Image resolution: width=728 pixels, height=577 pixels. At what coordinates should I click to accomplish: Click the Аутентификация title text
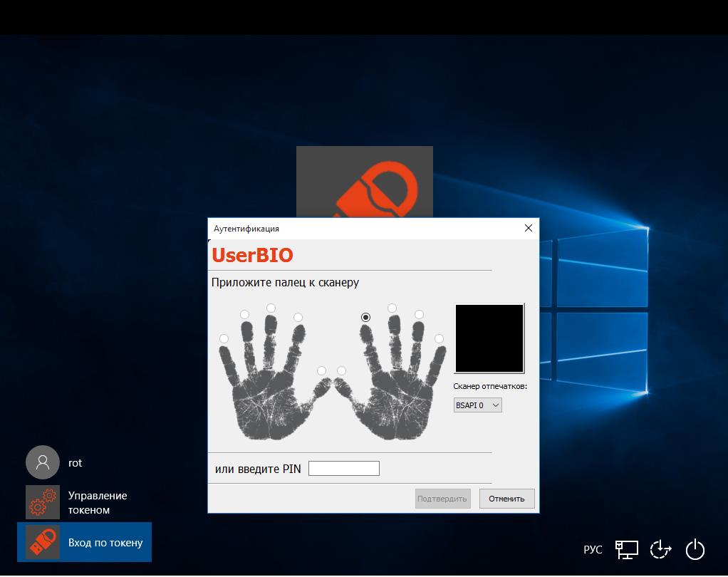(246, 229)
